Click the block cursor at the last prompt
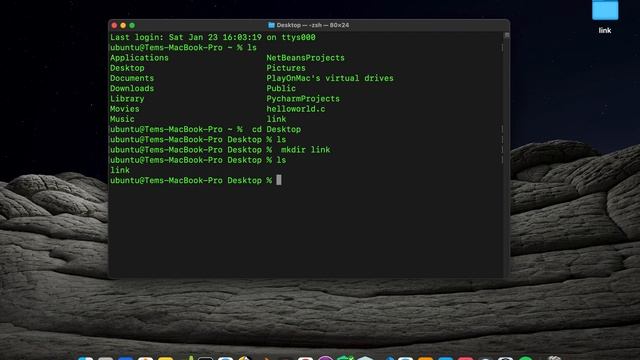Viewport: 640px width, 360px height. click(x=279, y=180)
